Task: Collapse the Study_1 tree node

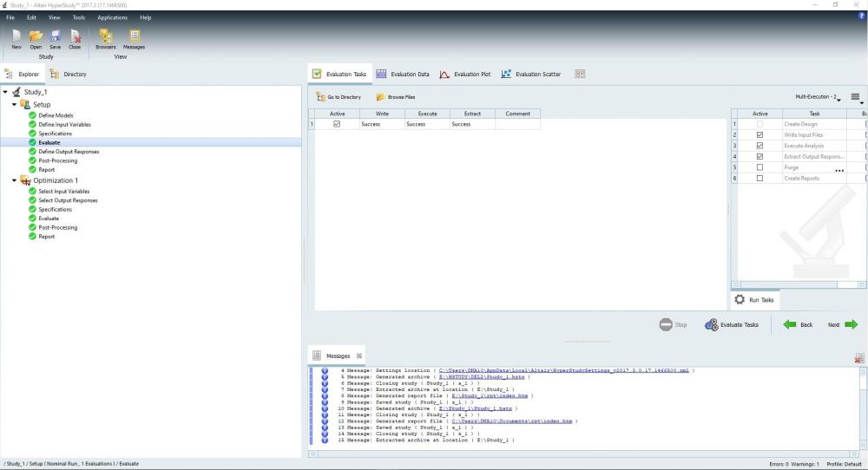Action: (x=5, y=92)
